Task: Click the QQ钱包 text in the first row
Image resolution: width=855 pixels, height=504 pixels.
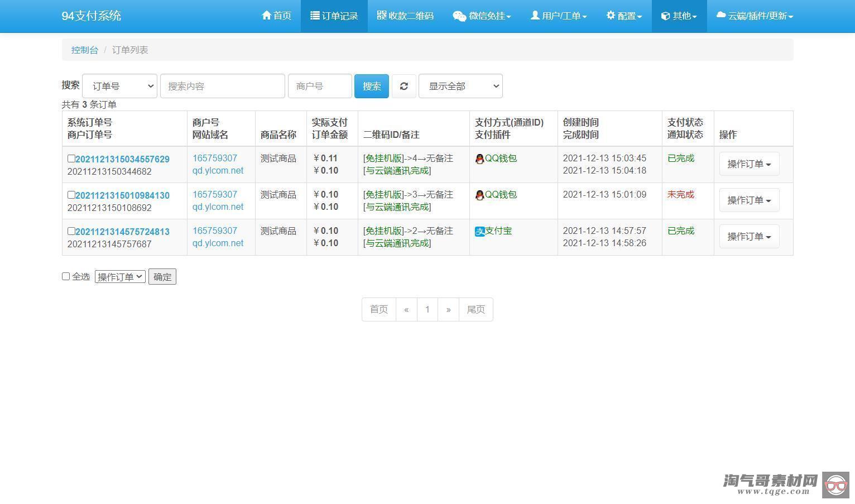Action: pyautogui.click(x=501, y=159)
